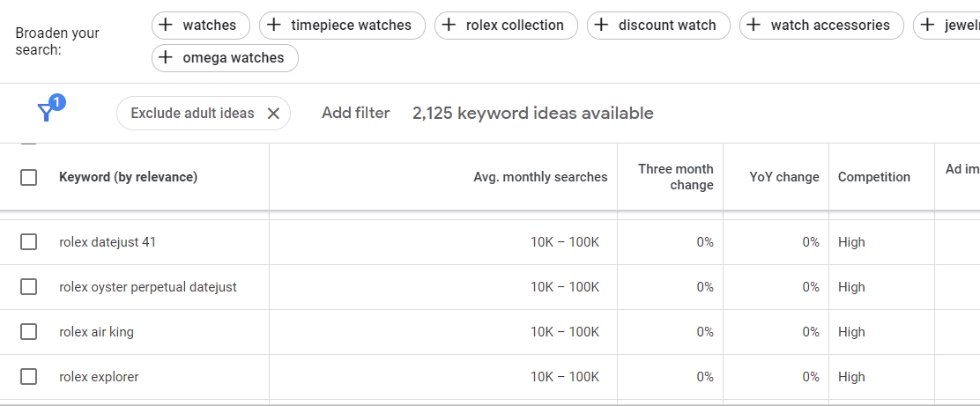
Task: Check the rolex explorer checkbox
Action: point(29,377)
